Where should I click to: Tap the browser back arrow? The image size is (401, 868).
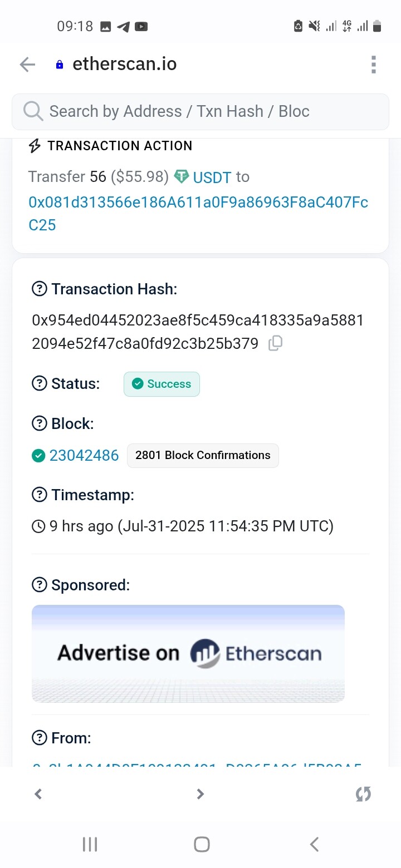point(27,65)
